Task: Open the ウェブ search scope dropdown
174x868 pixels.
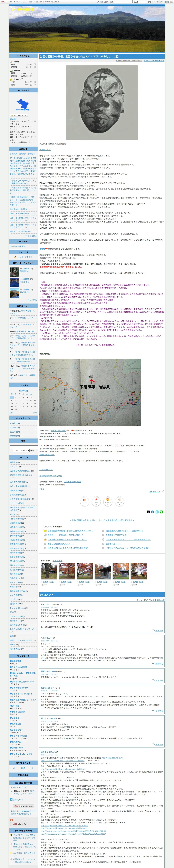Action: 140,2
